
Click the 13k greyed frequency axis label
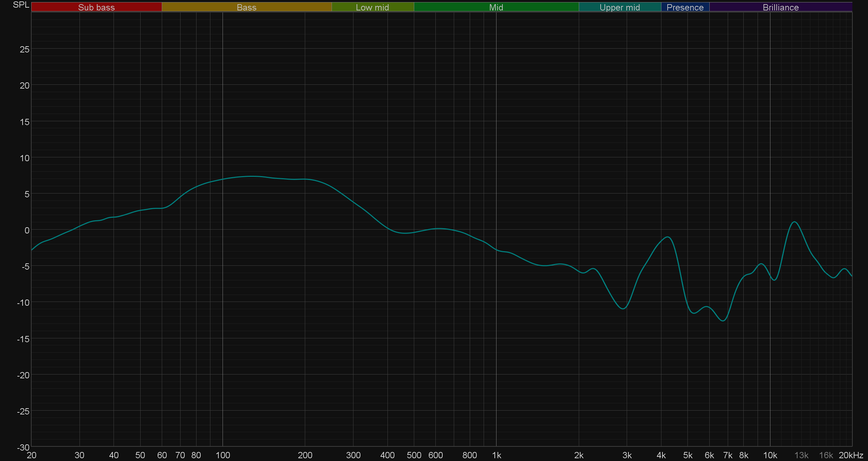801,455
